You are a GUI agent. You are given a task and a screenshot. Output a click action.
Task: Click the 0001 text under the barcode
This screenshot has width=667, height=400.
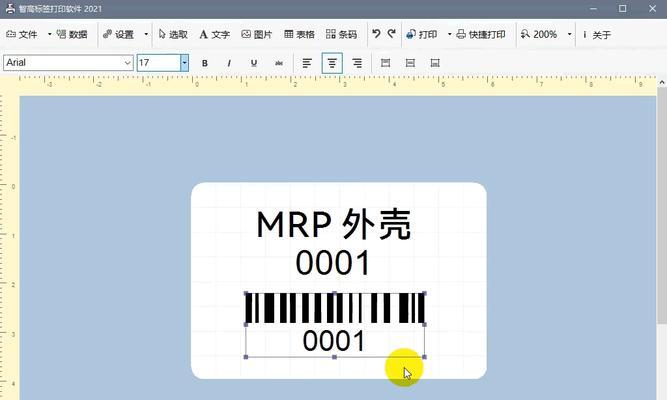point(334,341)
